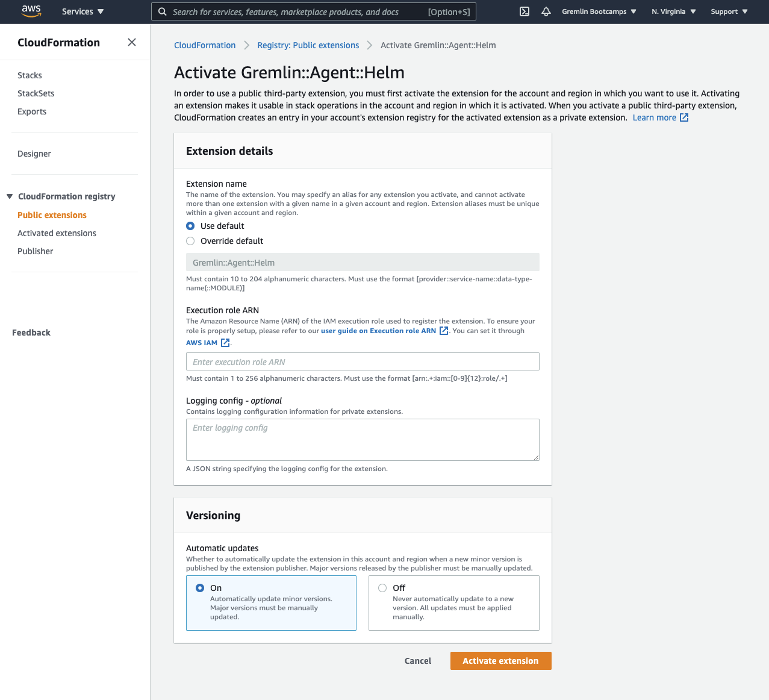
Task: Click the 'Versioning' section heading
Action: pyautogui.click(x=213, y=516)
